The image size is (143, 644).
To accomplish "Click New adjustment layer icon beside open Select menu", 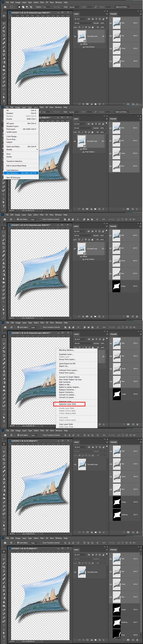I will click(x=91, y=209).
